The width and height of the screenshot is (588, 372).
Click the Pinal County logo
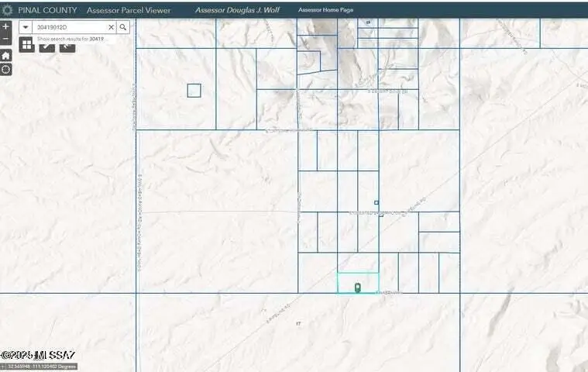coord(7,10)
